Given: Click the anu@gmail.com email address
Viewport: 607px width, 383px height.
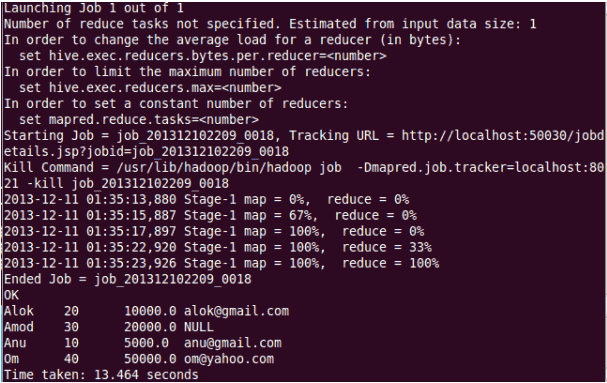Looking at the screenshot, I should point(233,343).
